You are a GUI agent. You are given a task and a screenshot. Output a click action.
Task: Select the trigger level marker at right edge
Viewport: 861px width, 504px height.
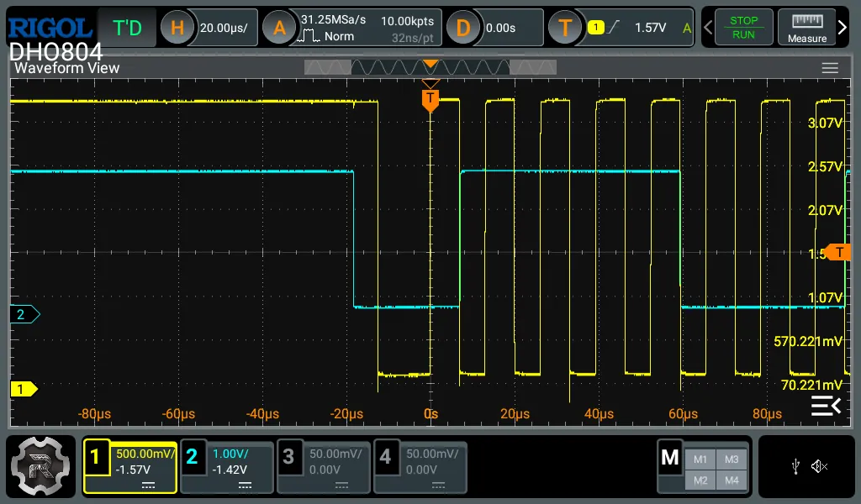tap(838, 252)
